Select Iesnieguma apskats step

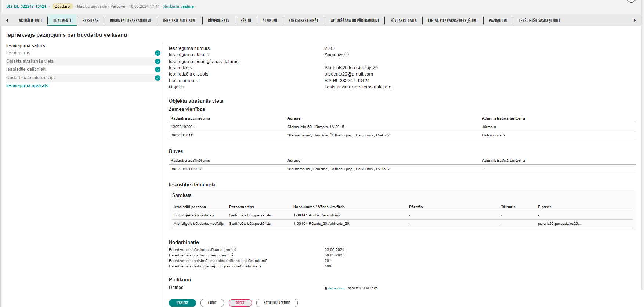click(27, 86)
